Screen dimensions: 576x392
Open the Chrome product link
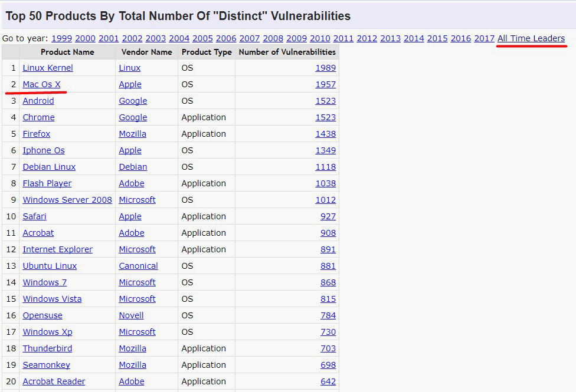point(38,117)
